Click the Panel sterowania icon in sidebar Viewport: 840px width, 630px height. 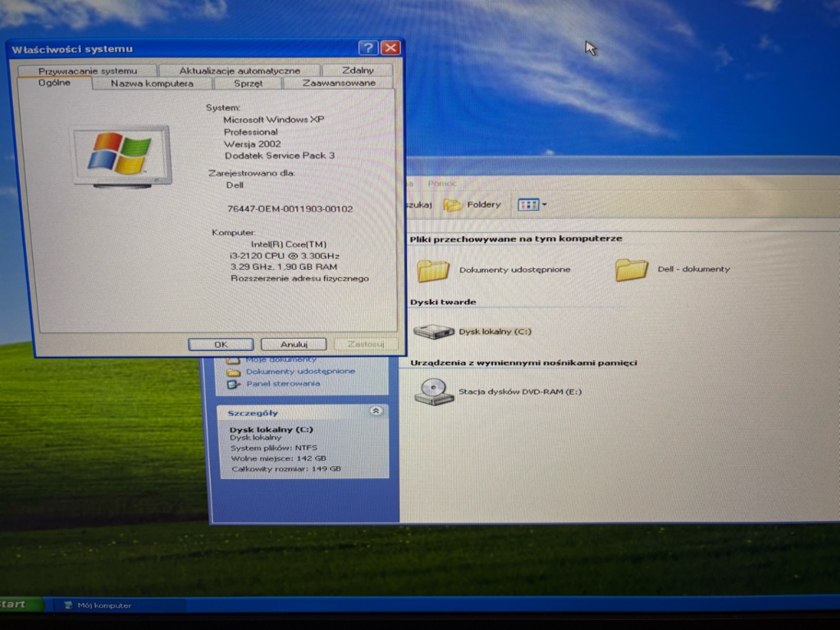click(x=233, y=384)
